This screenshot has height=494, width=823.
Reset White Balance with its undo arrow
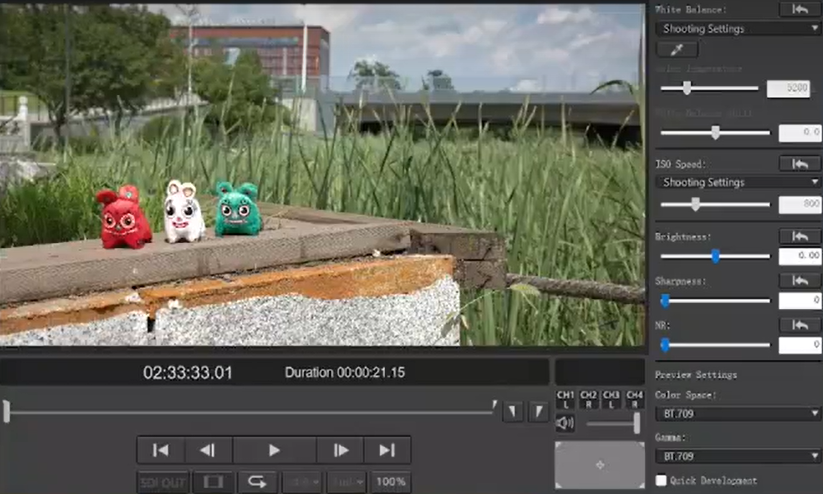pos(800,9)
